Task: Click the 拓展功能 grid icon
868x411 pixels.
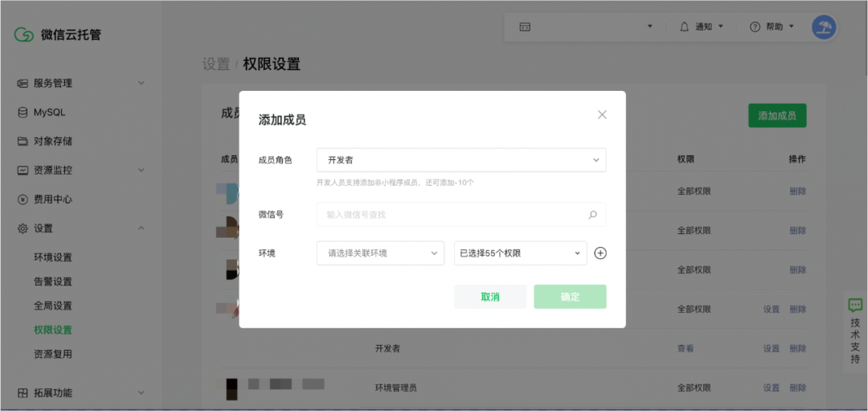Action: coord(23,393)
